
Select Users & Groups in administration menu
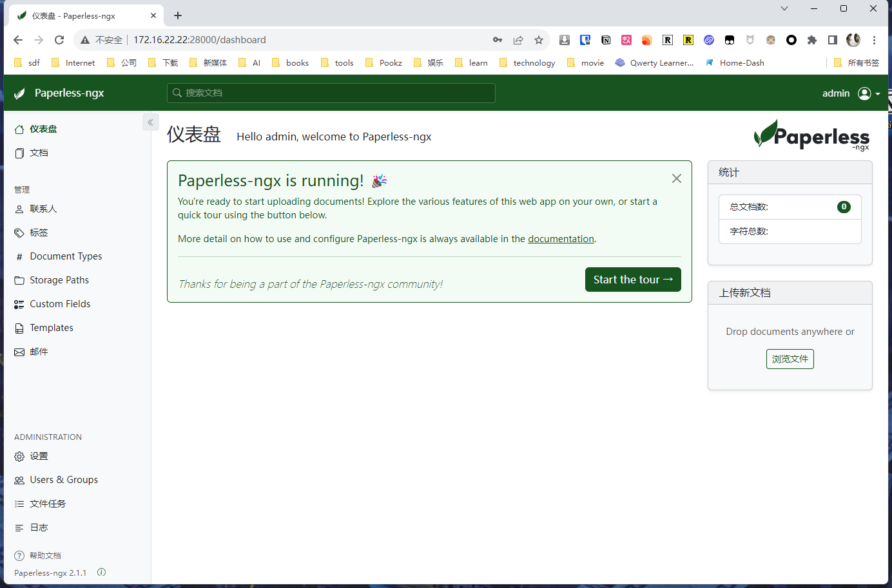tap(63, 480)
